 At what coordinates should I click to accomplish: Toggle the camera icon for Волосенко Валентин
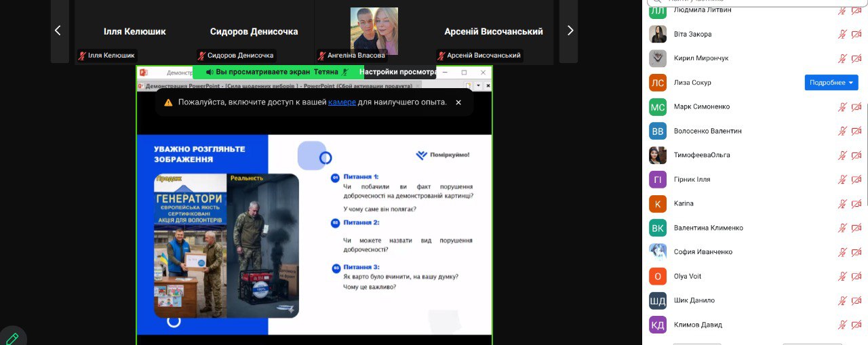(856, 131)
